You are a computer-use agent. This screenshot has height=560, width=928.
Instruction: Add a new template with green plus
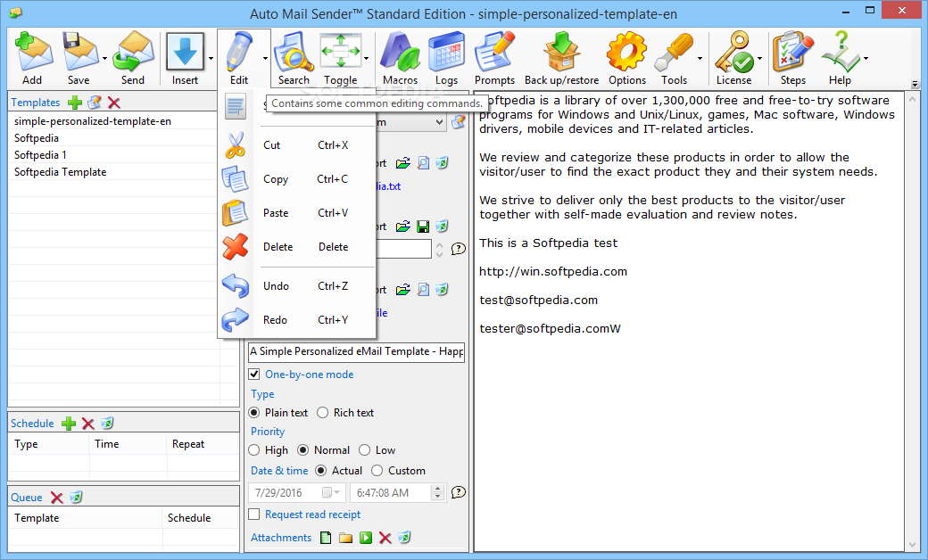coord(75,103)
